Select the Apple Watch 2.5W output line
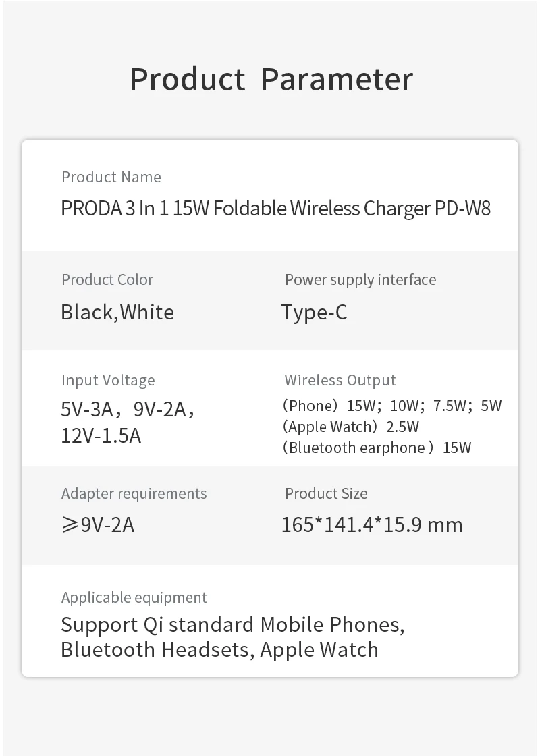Image resolution: width=540 pixels, height=756 pixels. pyautogui.click(x=351, y=427)
